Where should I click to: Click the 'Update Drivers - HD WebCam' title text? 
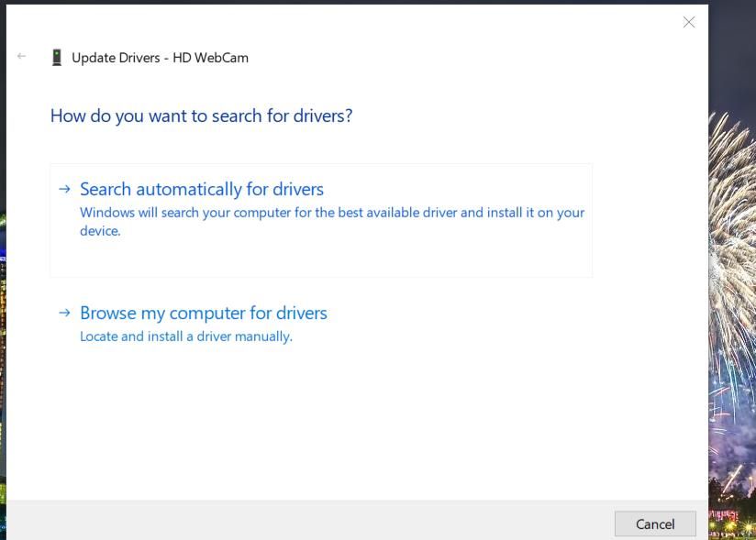point(160,58)
